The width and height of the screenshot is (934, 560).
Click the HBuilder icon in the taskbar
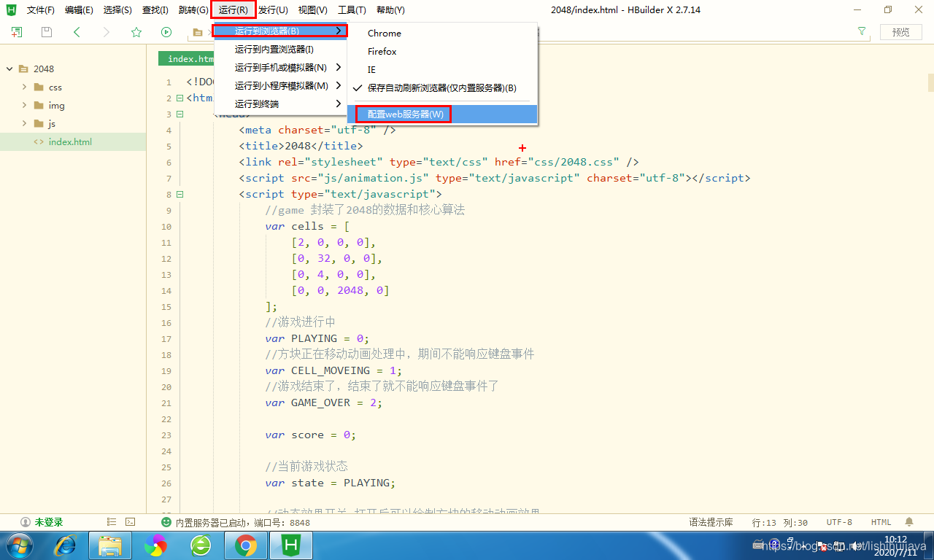[x=291, y=545]
